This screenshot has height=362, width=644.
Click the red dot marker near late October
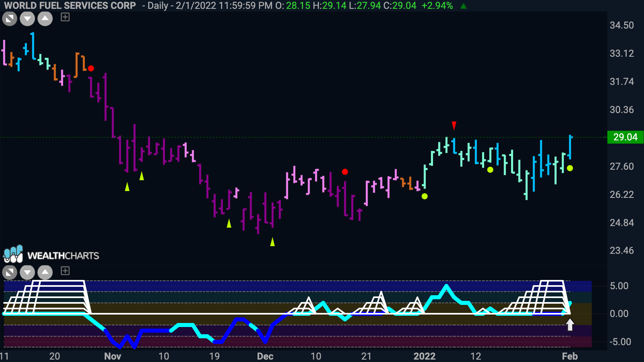(x=91, y=68)
